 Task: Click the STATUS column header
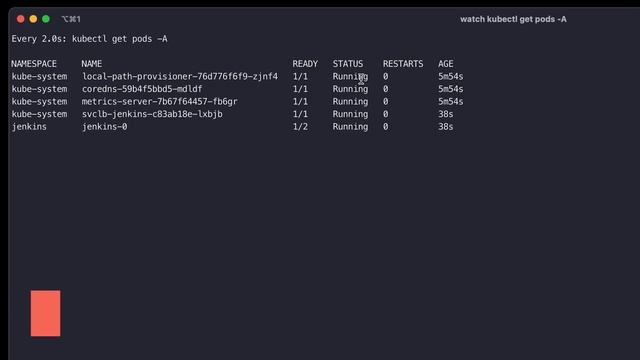click(348, 64)
